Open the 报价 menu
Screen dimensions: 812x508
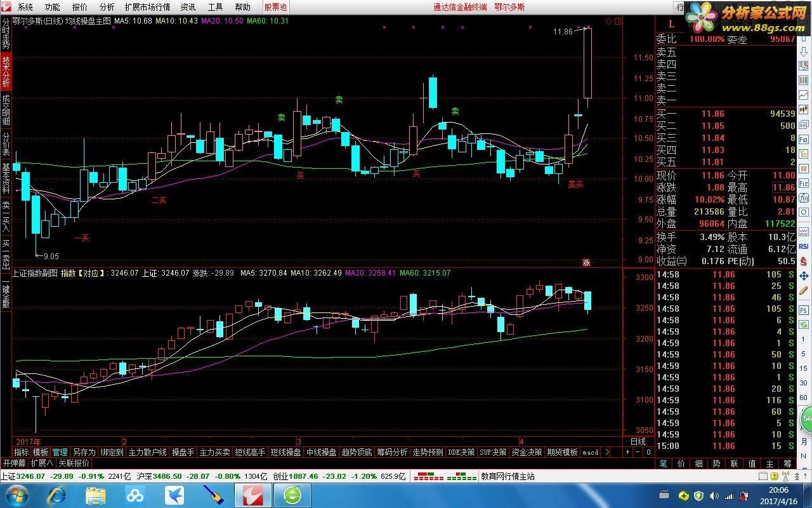click(x=80, y=7)
